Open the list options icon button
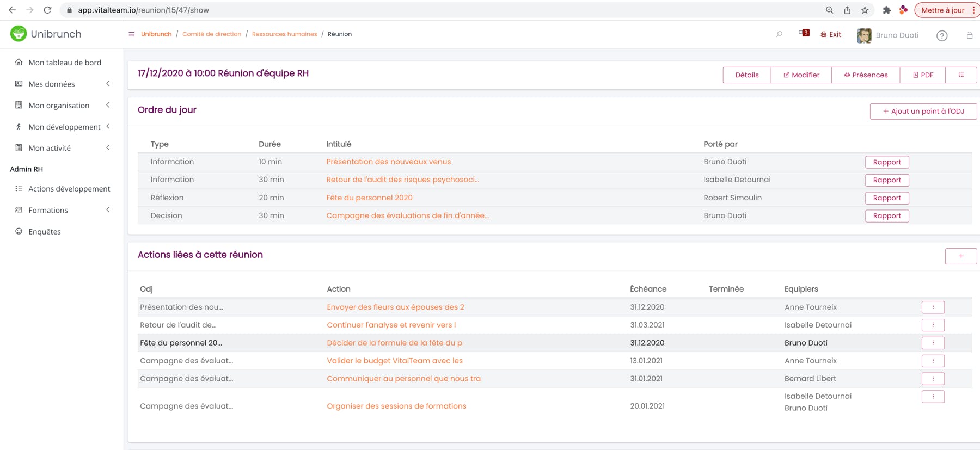Screen dimensions: 980x450 coord(961,75)
